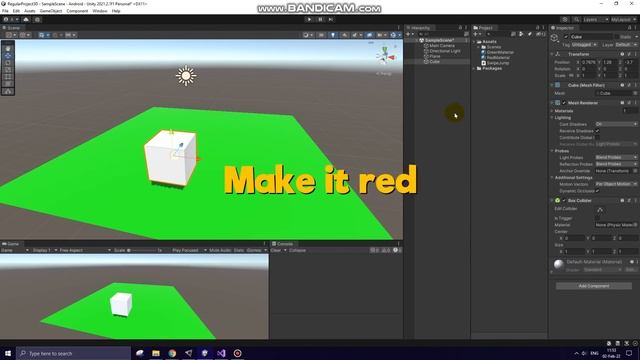Select the Transform tool in Scene
Viewport: 640px width, 360px height.
pyautogui.click(x=8, y=84)
